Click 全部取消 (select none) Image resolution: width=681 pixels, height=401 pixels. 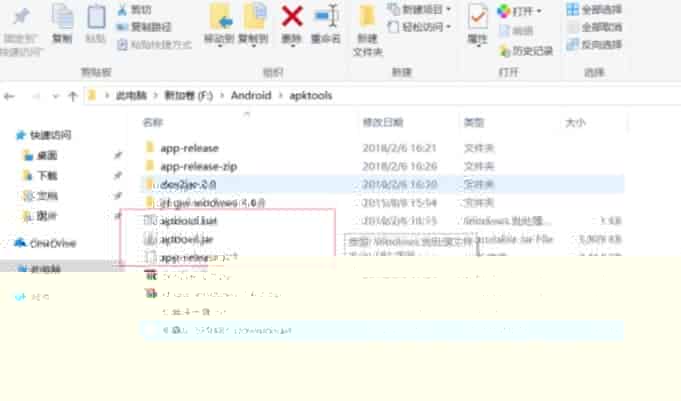pos(594,27)
